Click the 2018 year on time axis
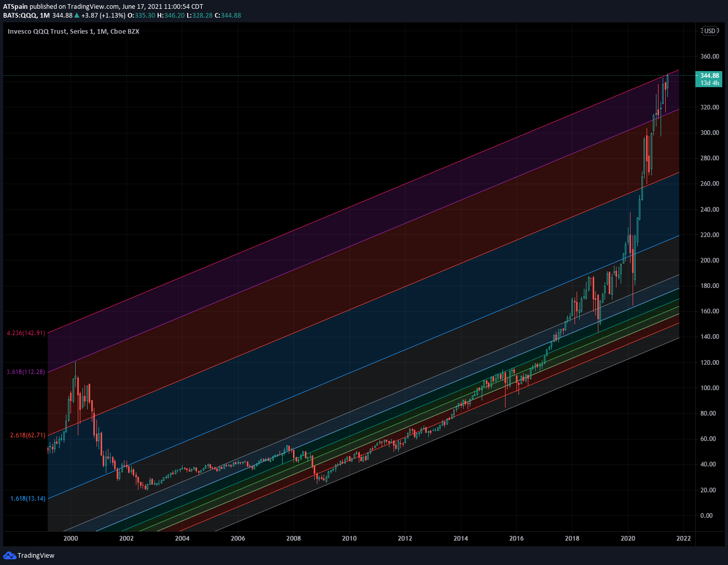The width and height of the screenshot is (728, 565). pyautogui.click(x=572, y=539)
